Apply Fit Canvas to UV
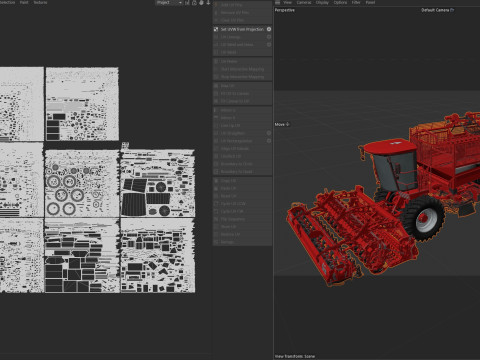This screenshot has height=360, width=480. pyautogui.click(x=242, y=101)
